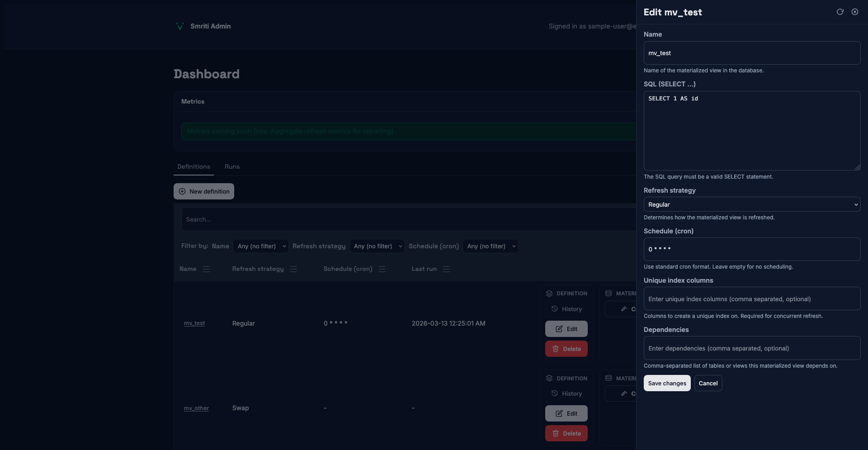Cancel editing the materialized view

coord(708,384)
